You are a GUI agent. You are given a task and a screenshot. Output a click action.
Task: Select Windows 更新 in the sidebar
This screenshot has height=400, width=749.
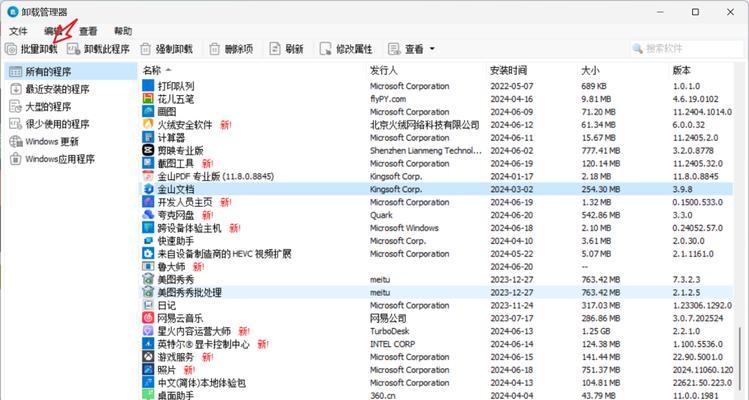[x=71, y=141]
